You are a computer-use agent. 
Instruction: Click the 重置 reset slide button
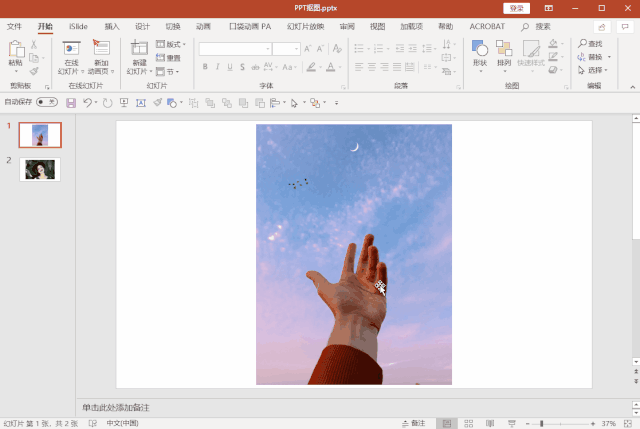click(x=168, y=58)
